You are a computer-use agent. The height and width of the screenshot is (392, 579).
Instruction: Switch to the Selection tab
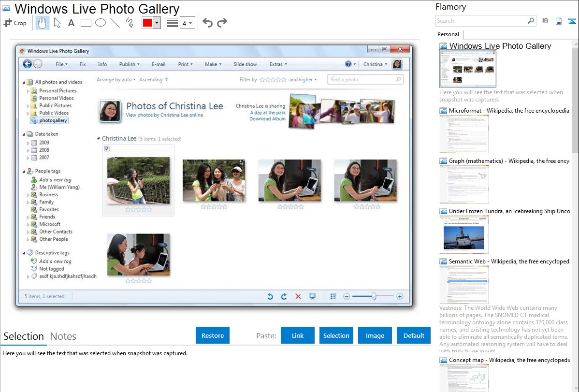pyautogui.click(x=24, y=336)
